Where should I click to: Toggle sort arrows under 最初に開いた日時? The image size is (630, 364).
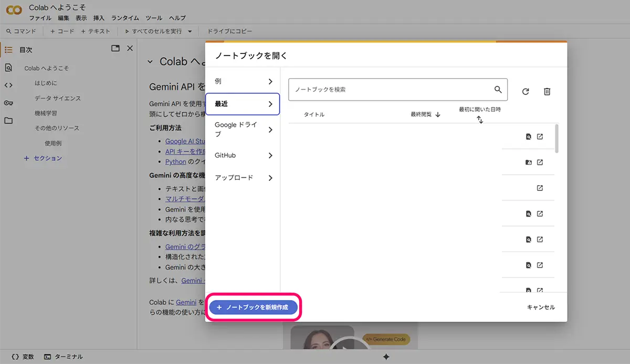(480, 120)
